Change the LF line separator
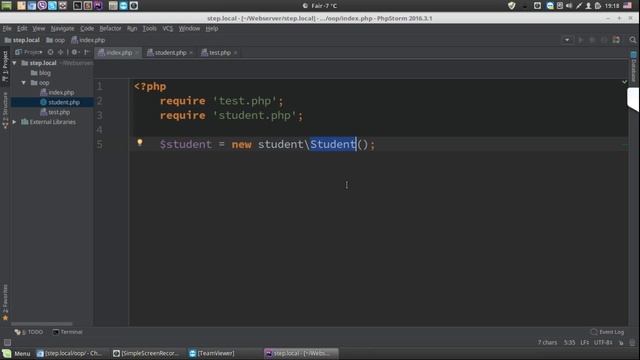The height and width of the screenshot is (360, 640). coord(584,342)
